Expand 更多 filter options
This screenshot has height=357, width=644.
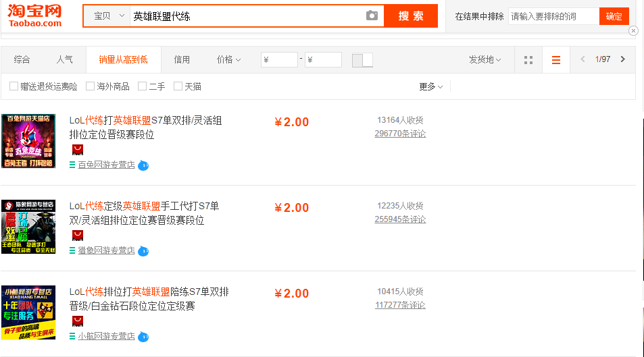[431, 86]
